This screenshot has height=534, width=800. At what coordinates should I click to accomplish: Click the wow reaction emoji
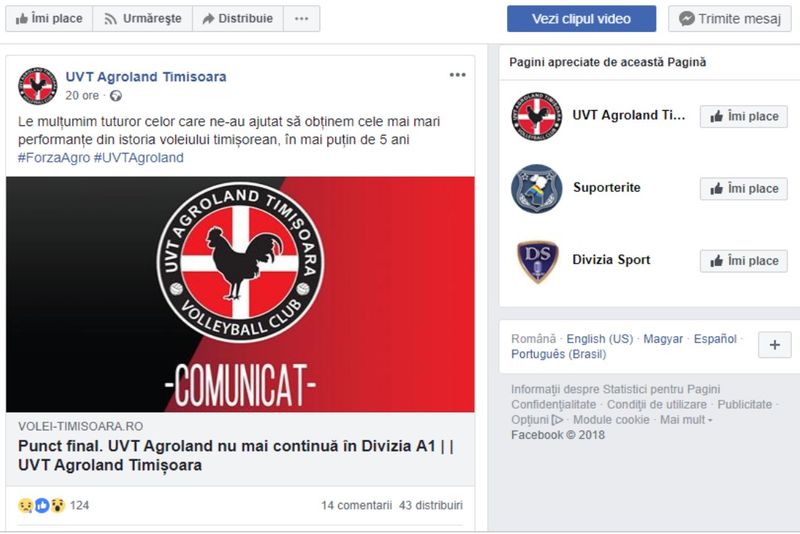58,505
